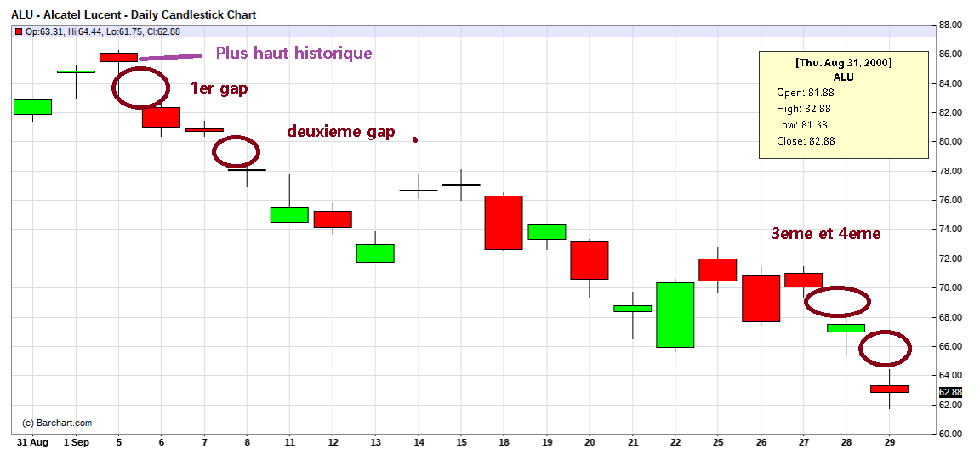This screenshot has width=980, height=466.
Task: Select the red candlestick for September 5
Action: pos(119,58)
